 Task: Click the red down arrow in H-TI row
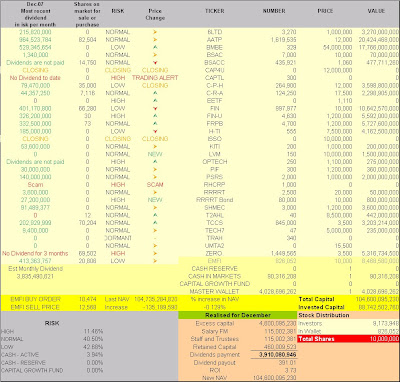tap(155, 131)
